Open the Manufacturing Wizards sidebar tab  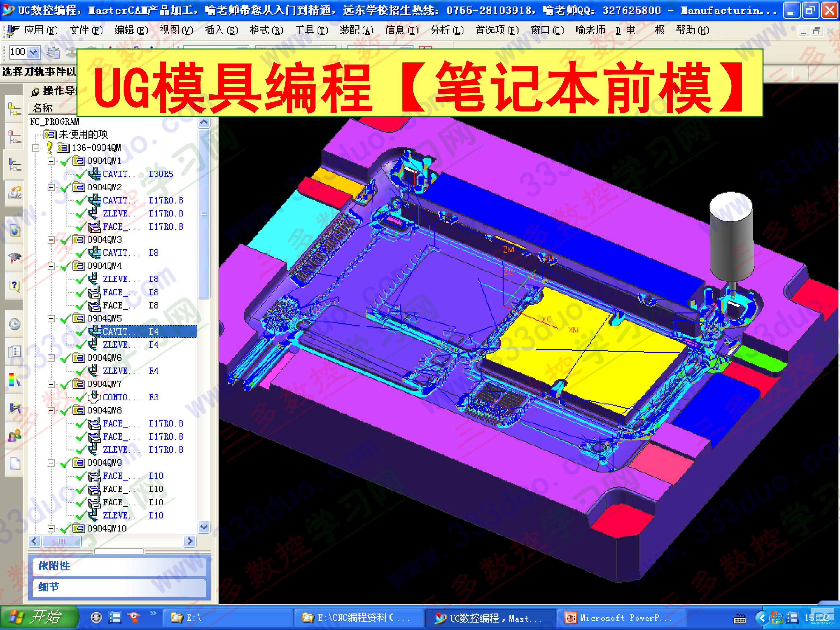click(x=15, y=408)
